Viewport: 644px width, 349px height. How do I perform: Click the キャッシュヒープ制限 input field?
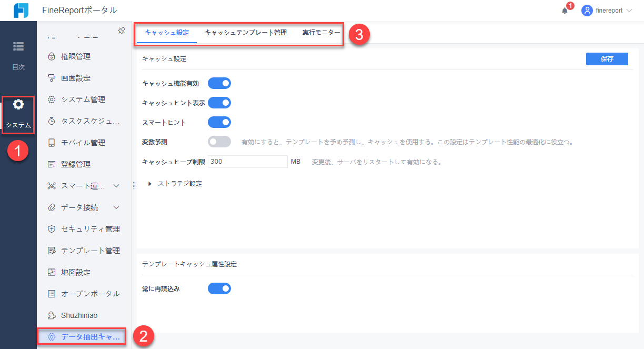click(248, 162)
